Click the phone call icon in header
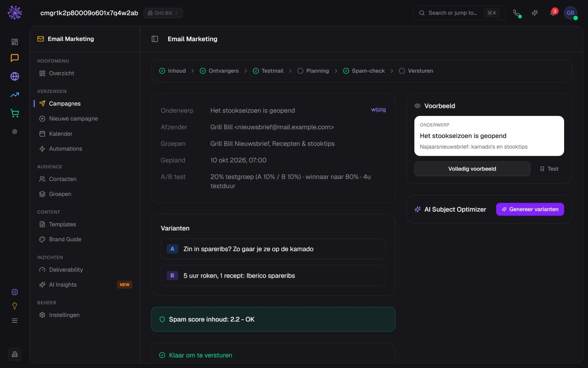The width and height of the screenshot is (588, 368). pos(516,13)
